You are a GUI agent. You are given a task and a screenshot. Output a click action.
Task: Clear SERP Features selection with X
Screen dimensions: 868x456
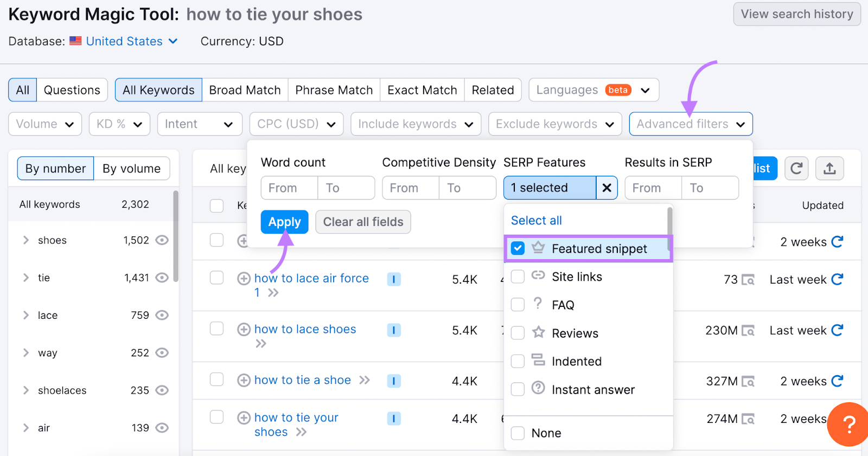[607, 188]
